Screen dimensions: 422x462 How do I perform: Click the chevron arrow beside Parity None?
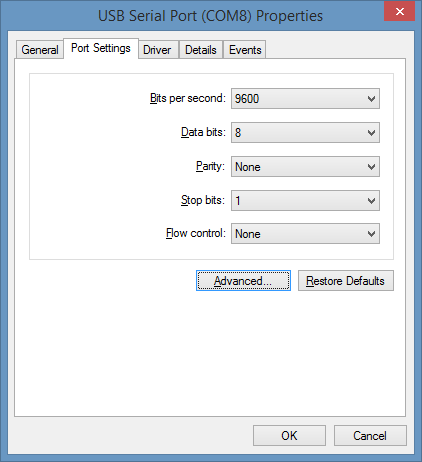[371, 167]
